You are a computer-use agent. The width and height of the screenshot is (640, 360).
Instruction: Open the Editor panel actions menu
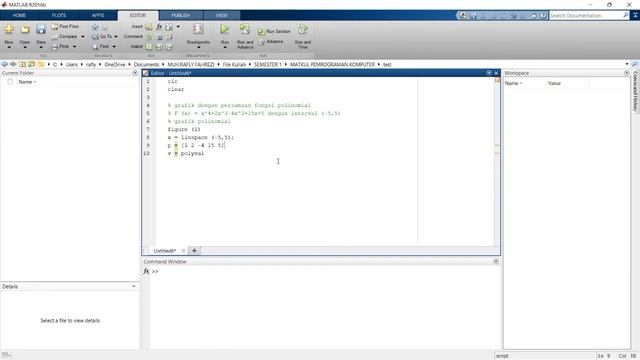pyautogui.click(x=489, y=73)
